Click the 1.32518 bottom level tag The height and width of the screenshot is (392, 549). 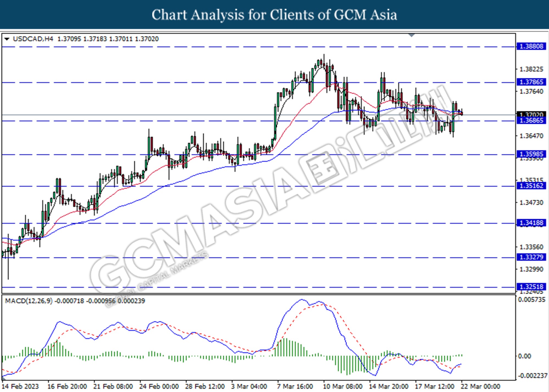[531, 287]
